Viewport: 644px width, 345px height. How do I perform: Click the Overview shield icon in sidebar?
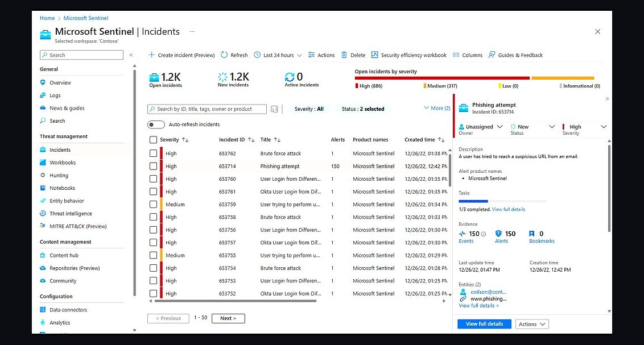coord(43,82)
